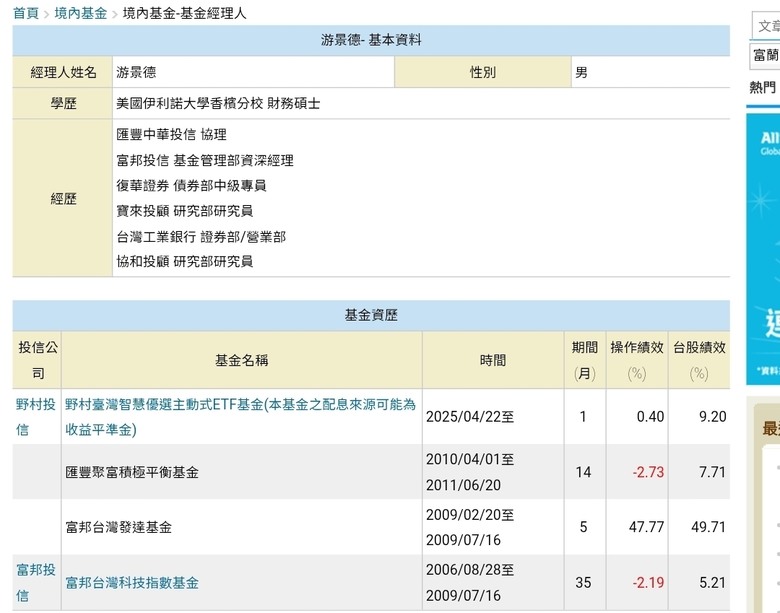Select 富邦台灣發達基金 fund name
The image size is (780, 613).
click(118, 527)
